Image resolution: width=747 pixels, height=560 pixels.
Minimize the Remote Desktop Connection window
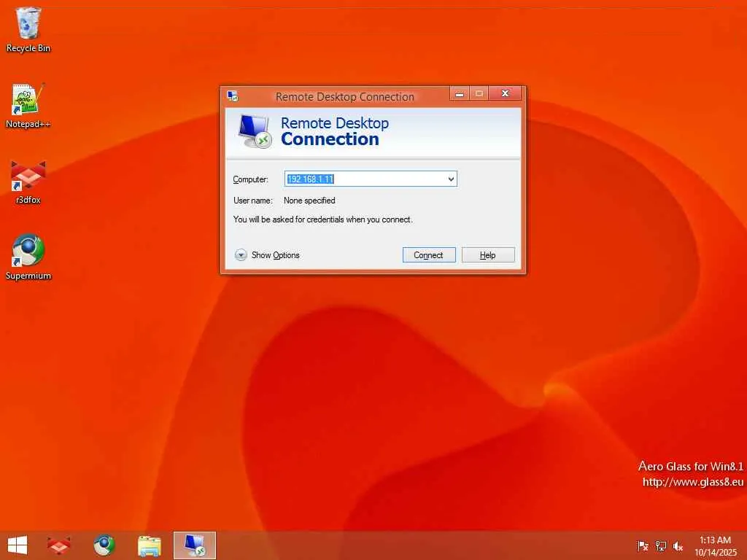pos(460,93)
